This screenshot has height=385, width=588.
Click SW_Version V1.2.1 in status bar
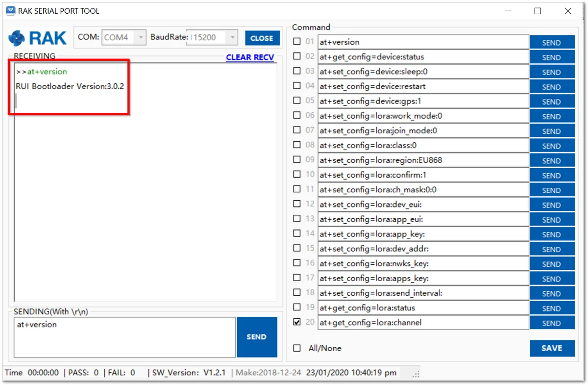tap(189, 373)
